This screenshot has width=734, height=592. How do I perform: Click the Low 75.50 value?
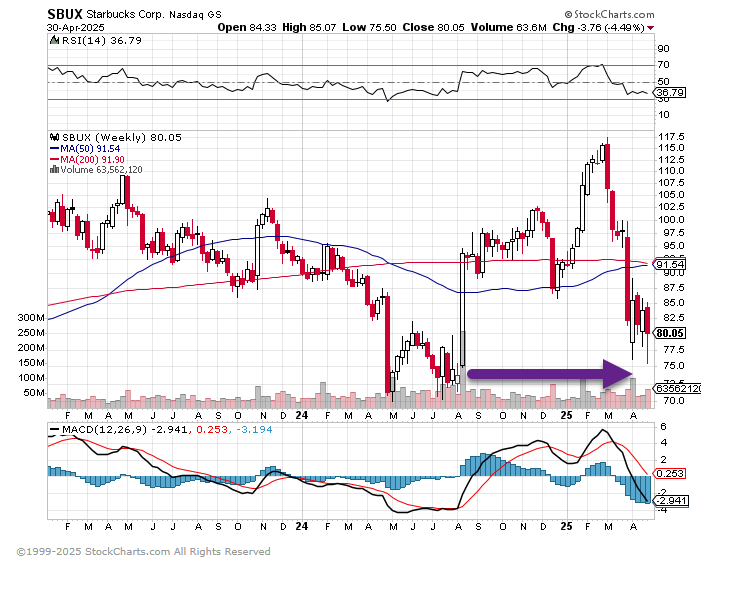point(369,28)
